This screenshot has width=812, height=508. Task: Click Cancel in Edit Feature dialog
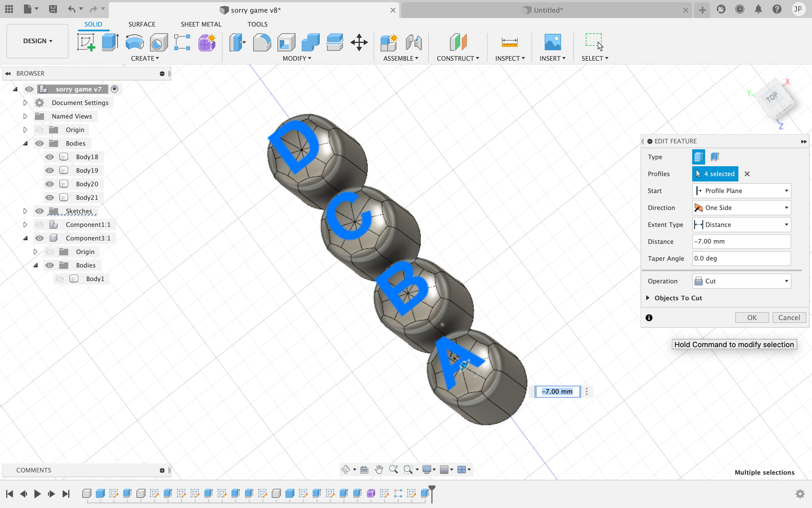789,317
